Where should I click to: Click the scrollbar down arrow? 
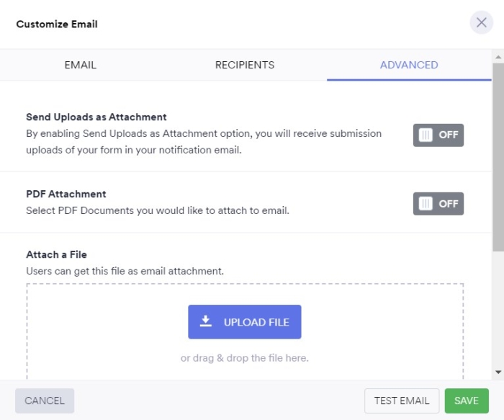498,372
